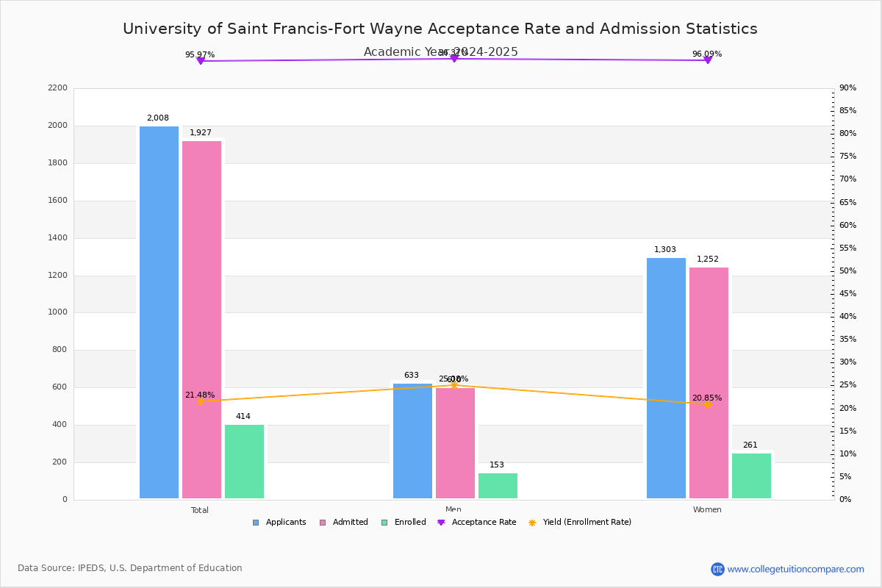Toggle the Admitted legend entry
The width and height of the screenshot is (882, 588).
click(343, 523)
